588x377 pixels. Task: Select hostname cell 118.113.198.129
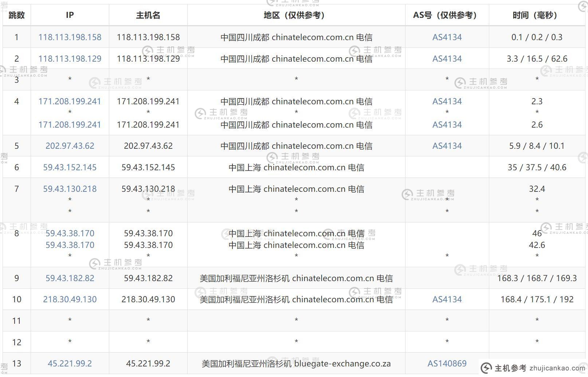point(148,59)
